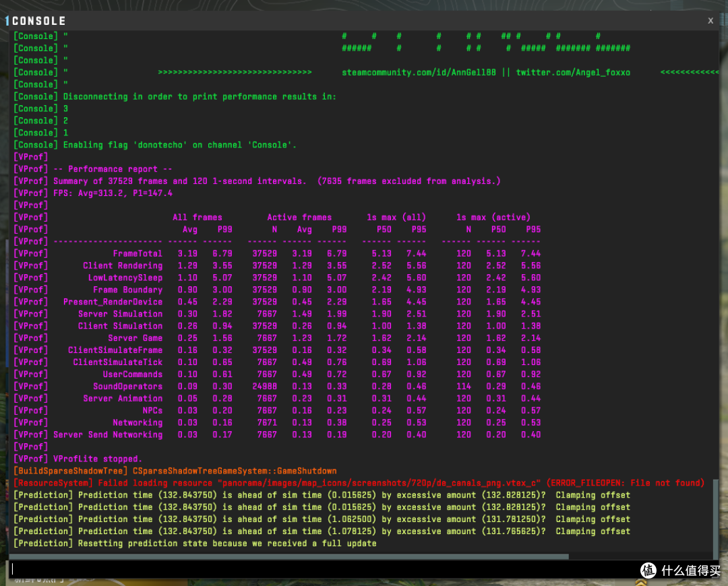This screenshot has width=728, height=586.
Task: Click the Server Send Networking row
Action: click(277, 434)
